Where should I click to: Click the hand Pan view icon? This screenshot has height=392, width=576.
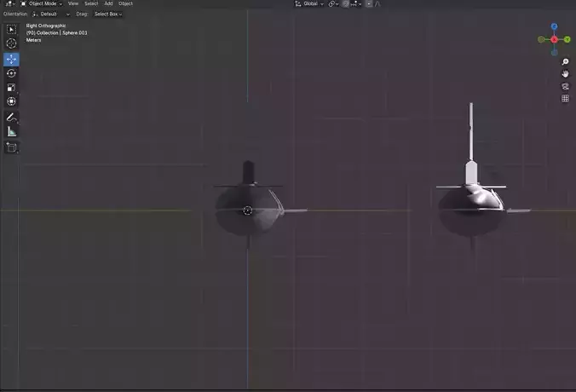[x=565, y=74]
